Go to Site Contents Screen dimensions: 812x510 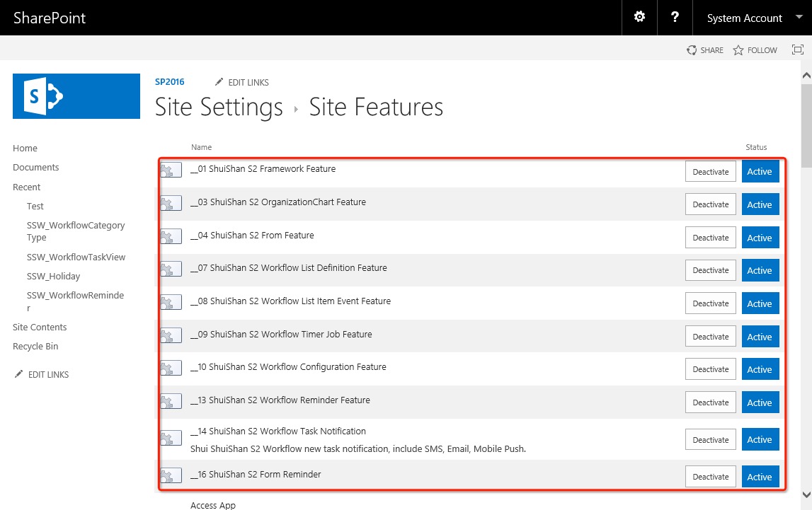(x=40, y=328)
